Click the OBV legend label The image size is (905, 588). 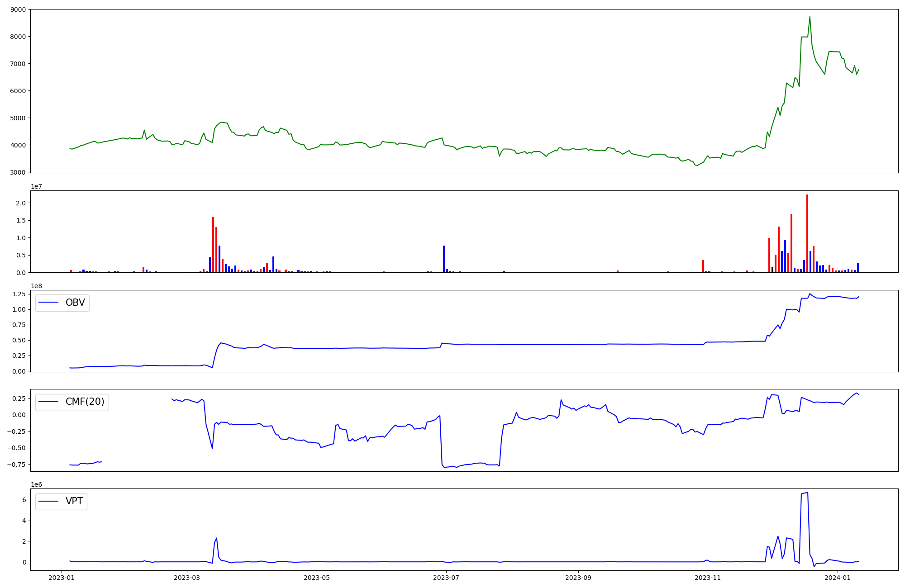(x=75, y=303)
